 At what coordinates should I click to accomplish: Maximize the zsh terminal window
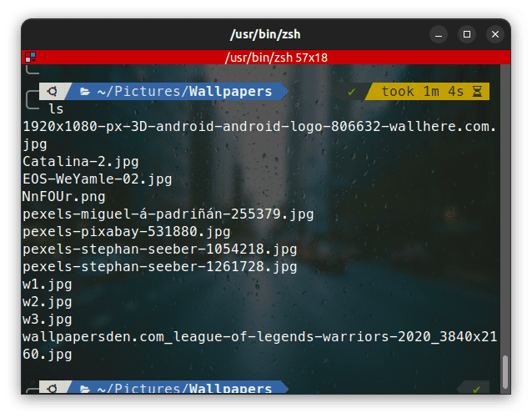(x=467, y=34)
